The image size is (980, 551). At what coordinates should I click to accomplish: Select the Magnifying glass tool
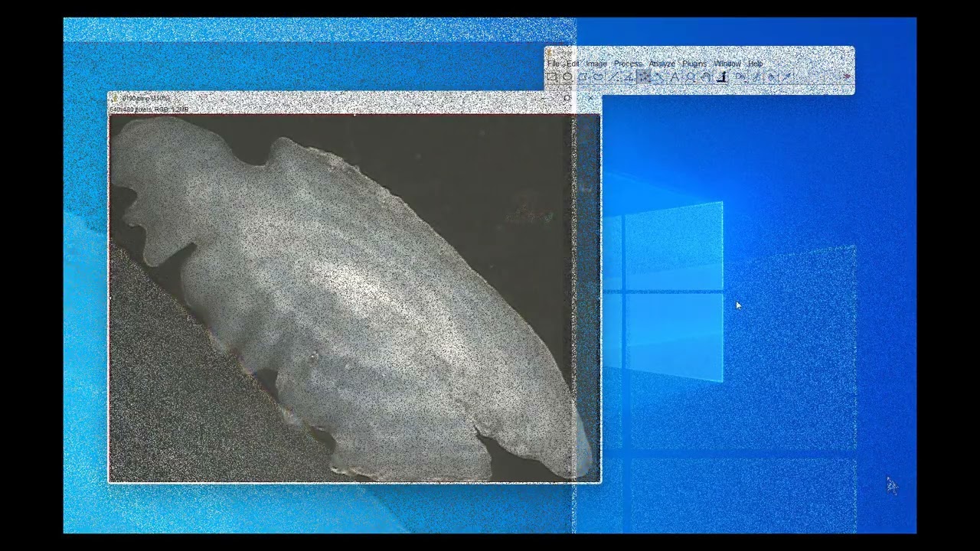(x=690, y=77)
